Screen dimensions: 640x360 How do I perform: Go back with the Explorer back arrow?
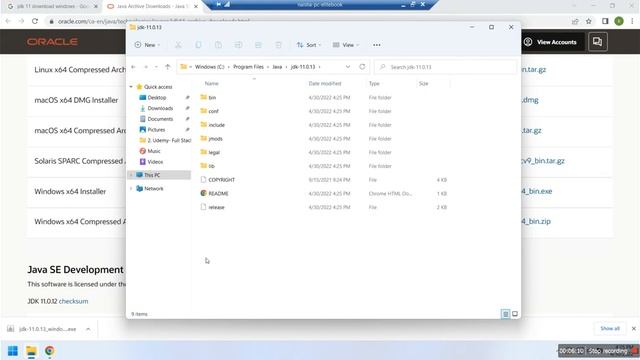133,67
